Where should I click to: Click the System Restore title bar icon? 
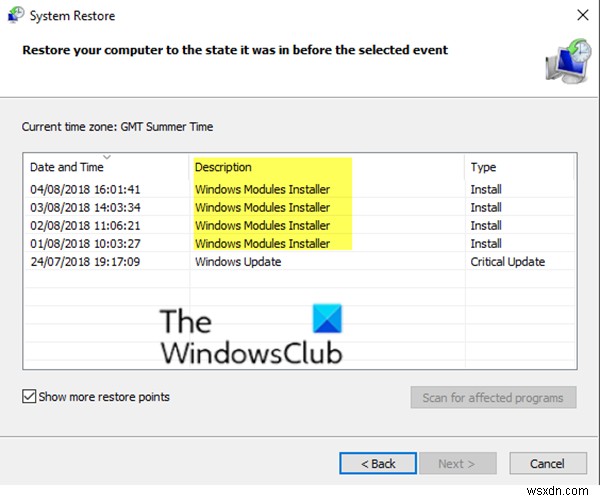(15, 15)
